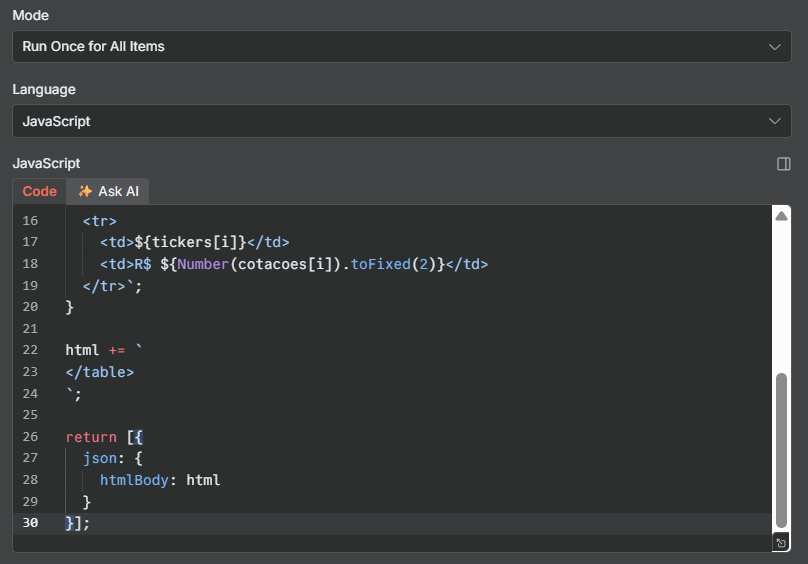This screenshot has height=564, width=808.
Task: Click the '</tr>' closing tag on line 19
Action: tap(104, 286)
